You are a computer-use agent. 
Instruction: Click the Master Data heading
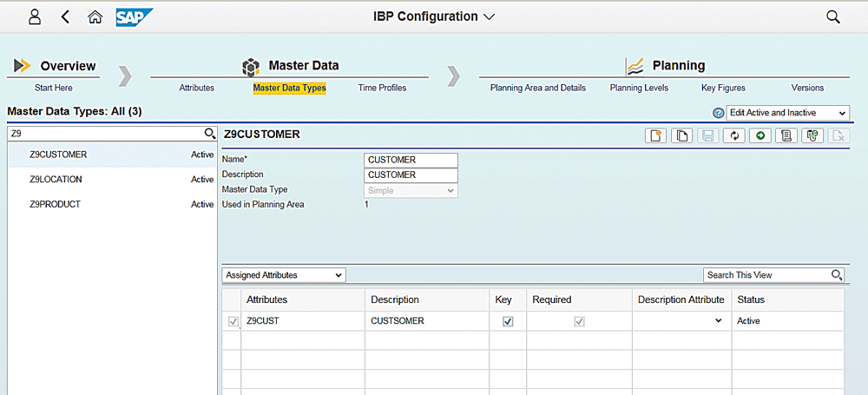coord(304,65)
